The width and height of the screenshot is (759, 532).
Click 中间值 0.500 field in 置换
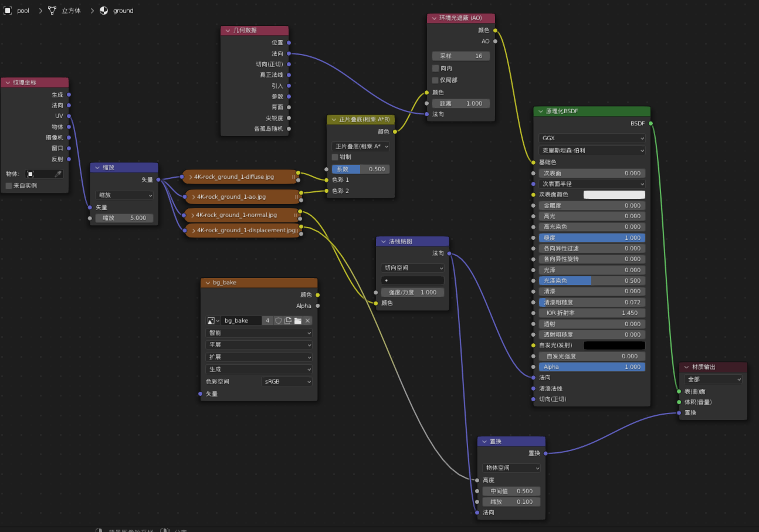point(511,491)
